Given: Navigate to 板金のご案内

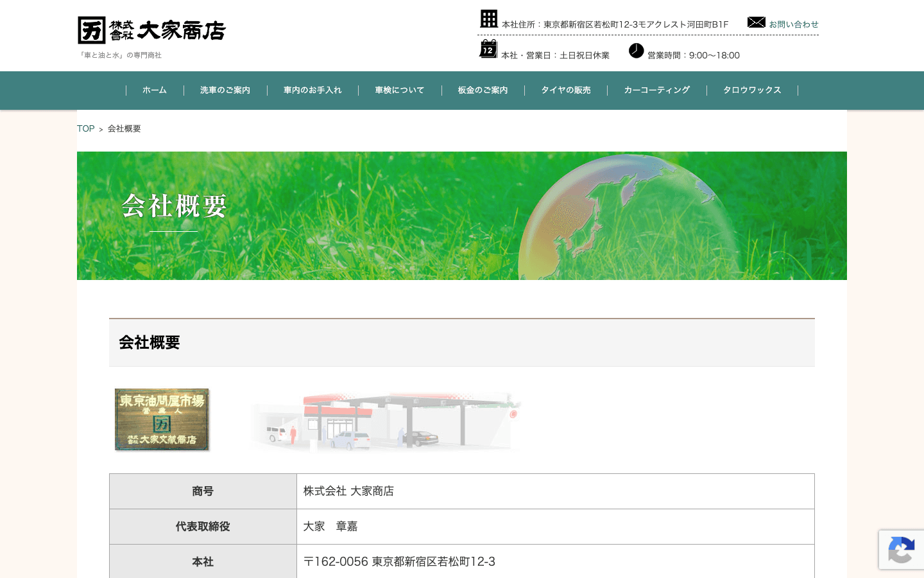Looking at the screenshot, I should pyautogui.click(x=483, y=91).
